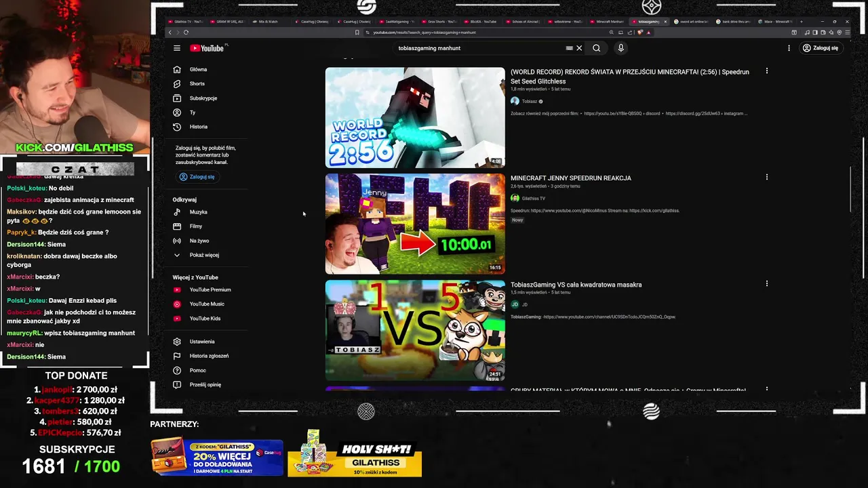Open the Tobiasz channel name link
Screen dimensions: 868x488
(530, 101)
